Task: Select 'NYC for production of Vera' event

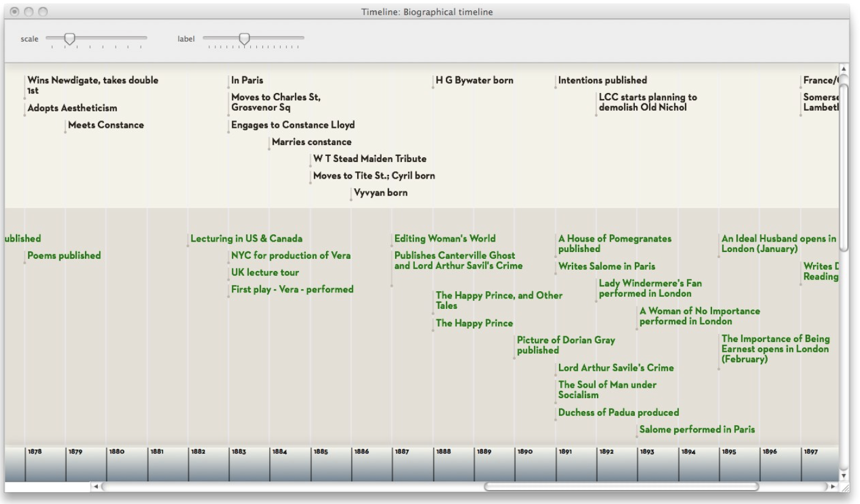Action: [x=291, y=256]
